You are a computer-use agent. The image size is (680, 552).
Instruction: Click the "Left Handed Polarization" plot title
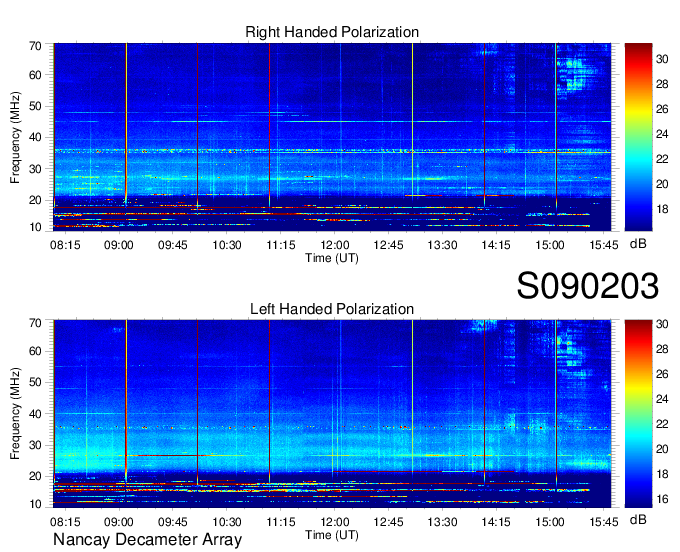coord(332,309)
